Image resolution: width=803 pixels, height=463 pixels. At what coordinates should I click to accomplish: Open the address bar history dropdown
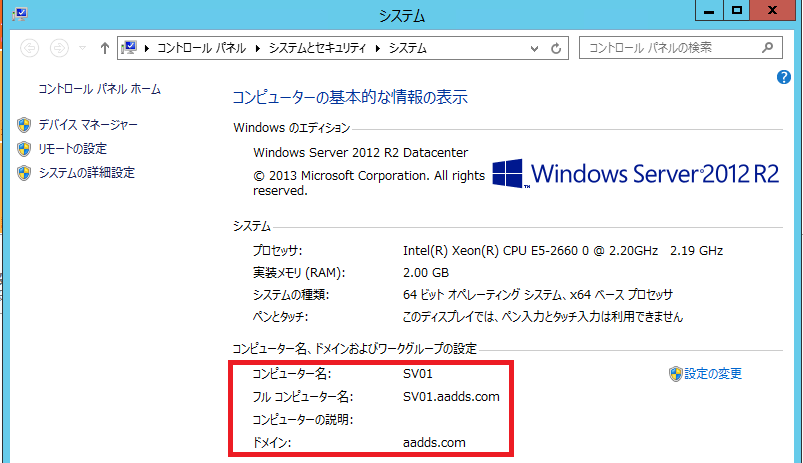(x=534, y=49)
